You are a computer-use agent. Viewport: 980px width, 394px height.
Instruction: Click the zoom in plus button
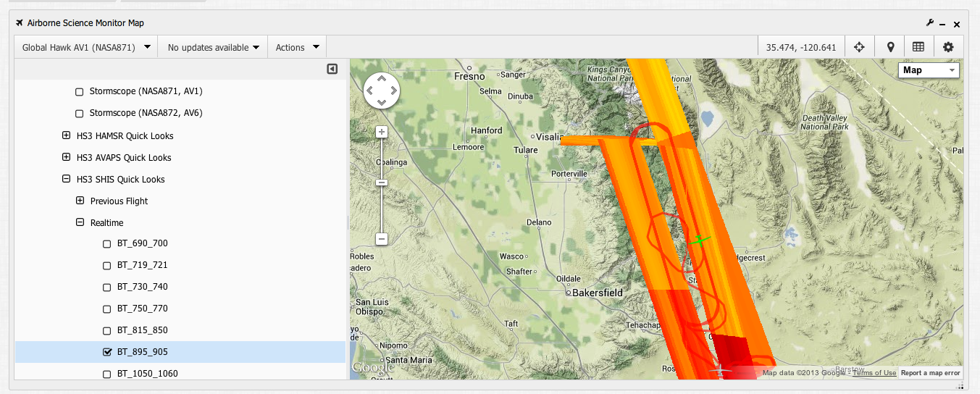[x=382, y=132]
